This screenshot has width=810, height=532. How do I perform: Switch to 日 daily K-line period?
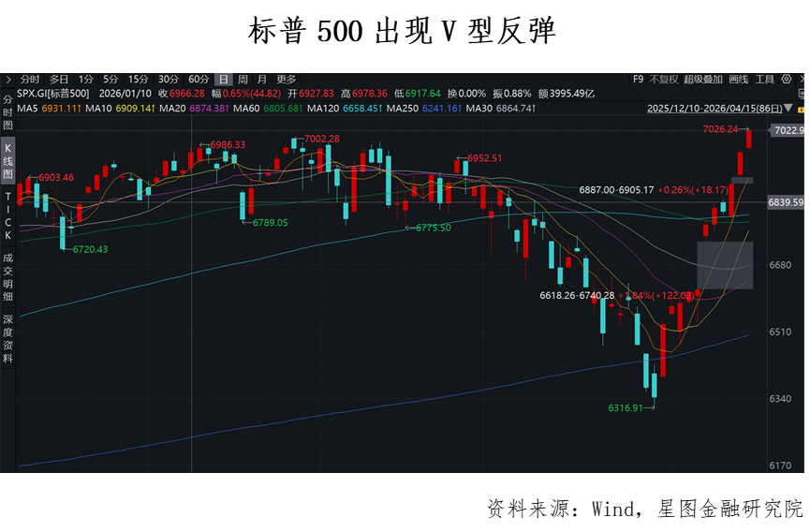click(223, 79)
